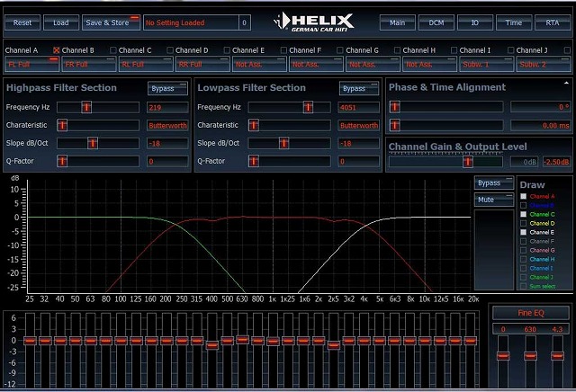Click the time delay ms slider handle

point(394,125)
